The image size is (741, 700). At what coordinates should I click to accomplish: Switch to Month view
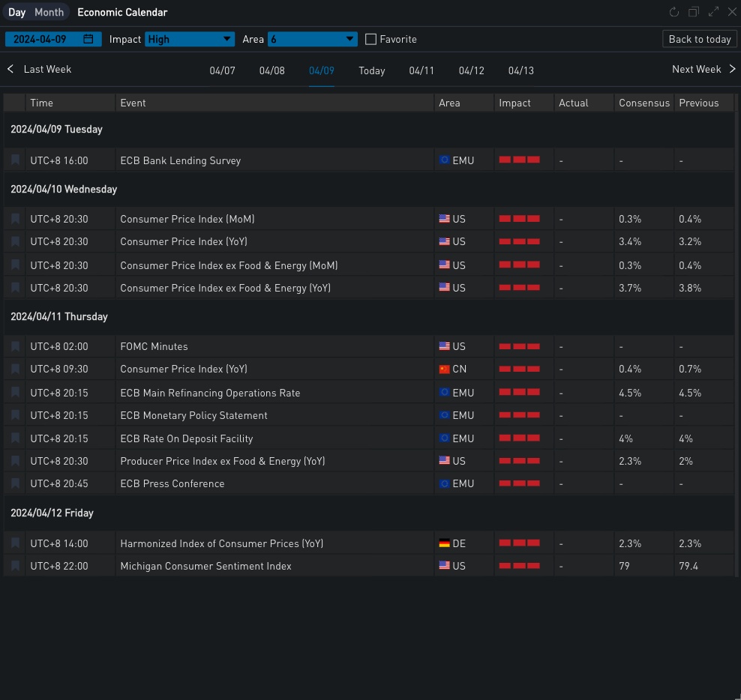[49, 12]
